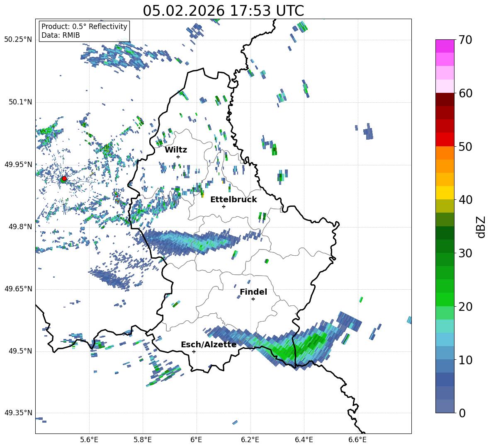Click the red radar site marker
Viewport: 491px width, 448px height.
[x=64, y=179]
